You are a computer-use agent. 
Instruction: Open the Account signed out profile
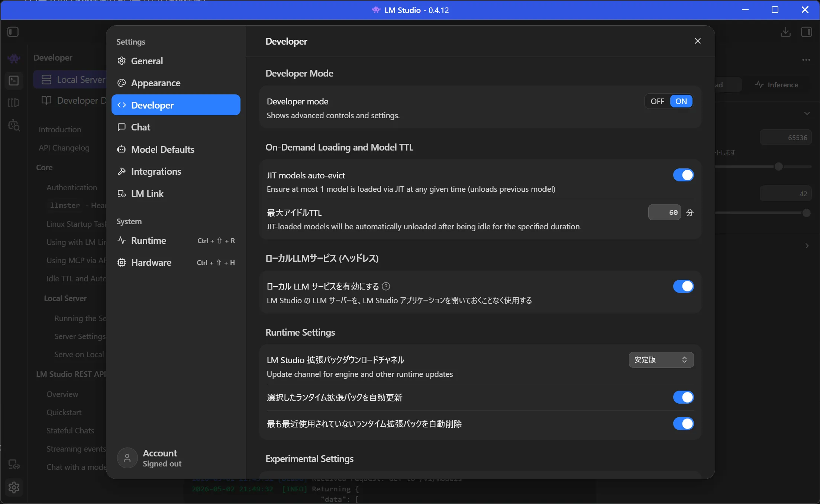(176, 458)
